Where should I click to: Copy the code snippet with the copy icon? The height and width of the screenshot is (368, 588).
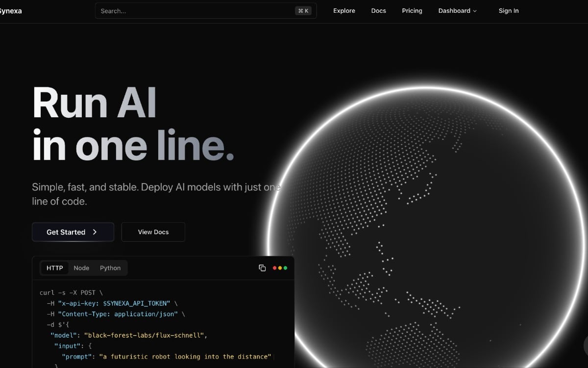(x=262, y=268)
